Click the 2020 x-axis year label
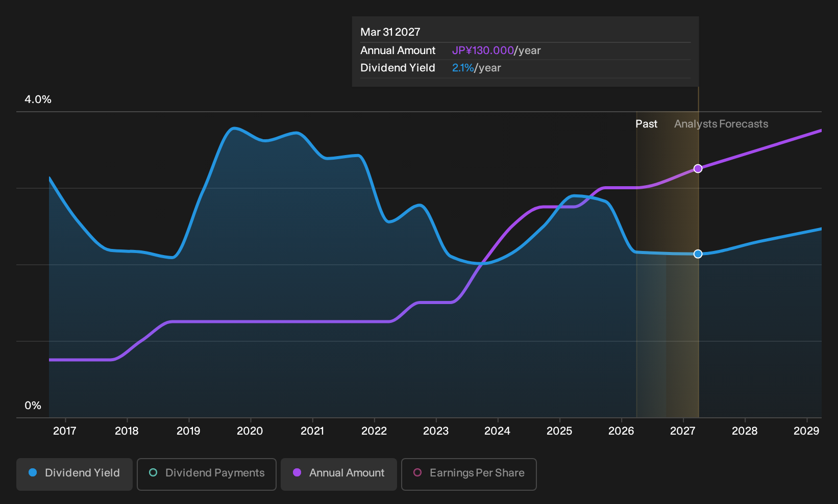Viewport: 838px width, 504px height. pos(250,431)
